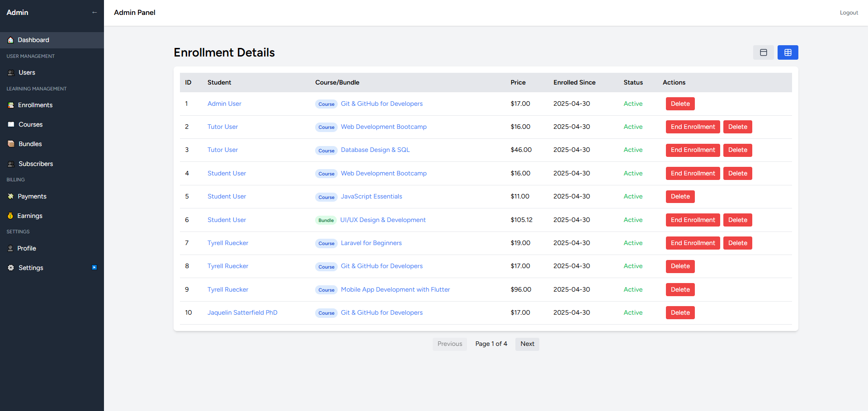The height and width of the screenshot is (411, 868).
Task: Delete UI/UX Design & Development enrollment
Action: (x=737, y=220)
